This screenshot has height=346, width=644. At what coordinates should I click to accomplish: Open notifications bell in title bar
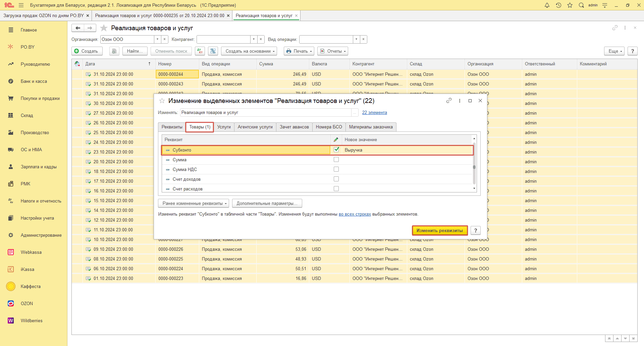pyautogui.click(x=547, y=5)
